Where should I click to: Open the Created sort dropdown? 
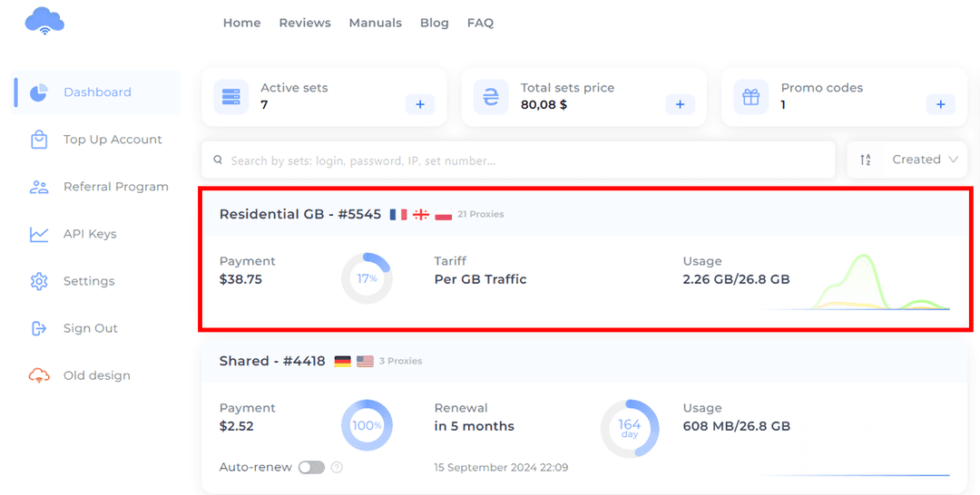click(924, 160)
